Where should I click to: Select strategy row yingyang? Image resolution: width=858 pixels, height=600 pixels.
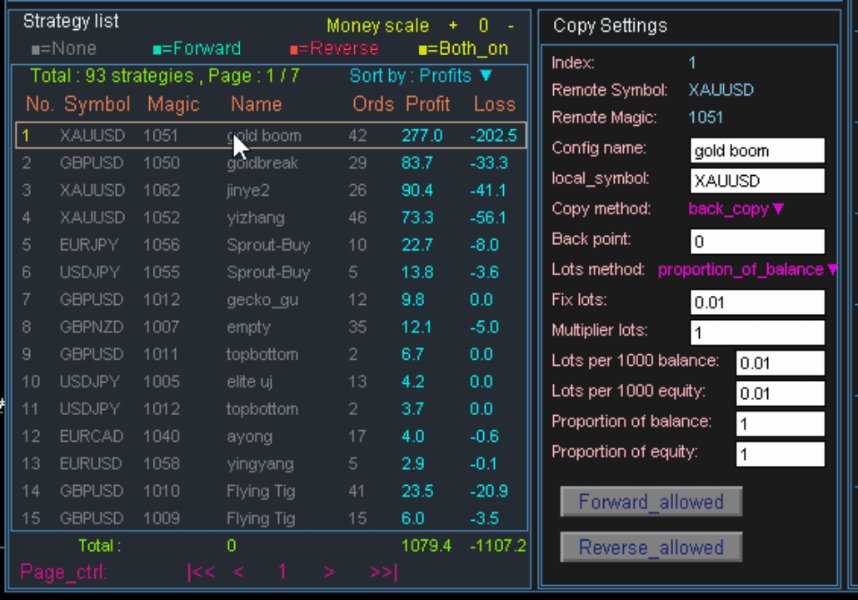pyautogui.click(x=271, y=464)
